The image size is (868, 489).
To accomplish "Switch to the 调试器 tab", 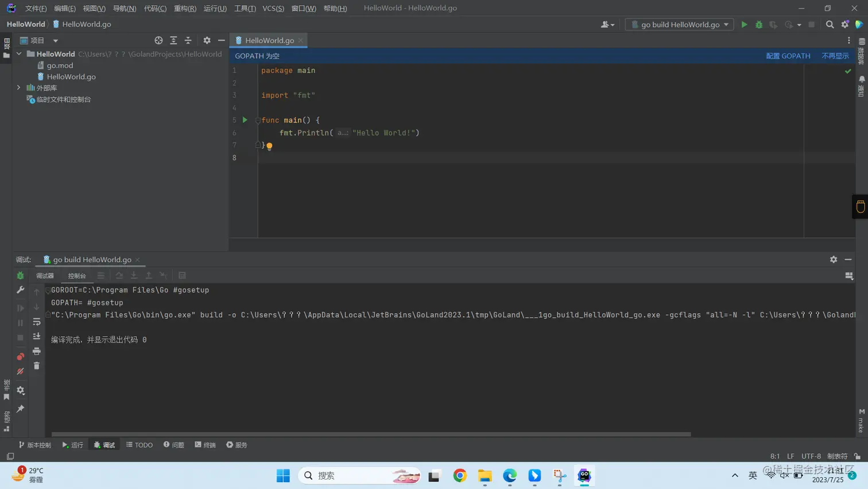I will [x=45, y=276].
